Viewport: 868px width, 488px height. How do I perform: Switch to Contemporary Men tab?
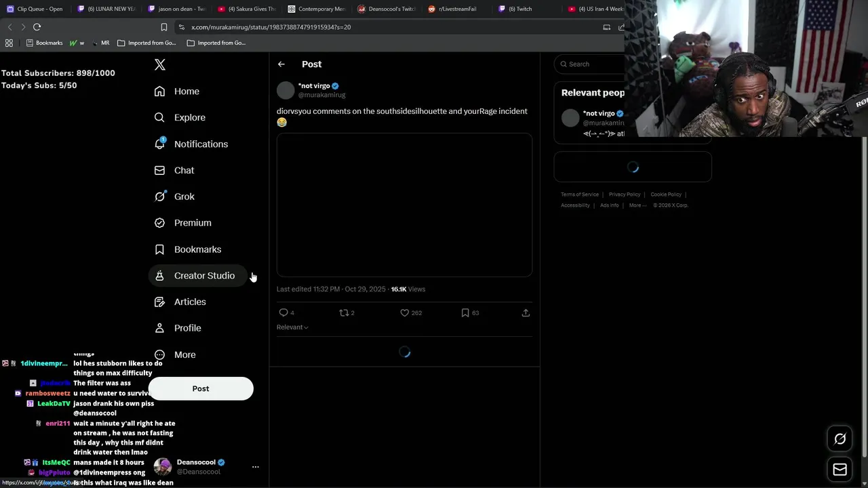coord(317,9)
